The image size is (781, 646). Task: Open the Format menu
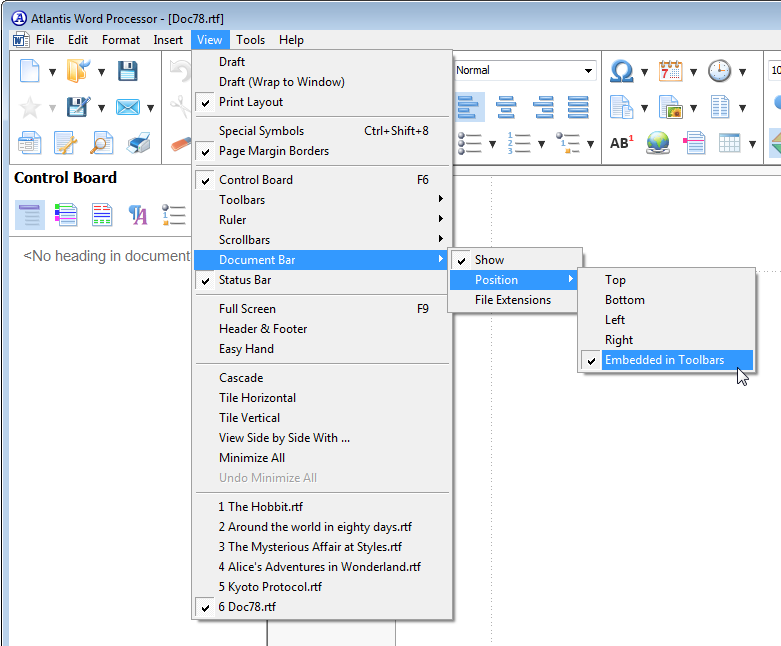[121, 40]
